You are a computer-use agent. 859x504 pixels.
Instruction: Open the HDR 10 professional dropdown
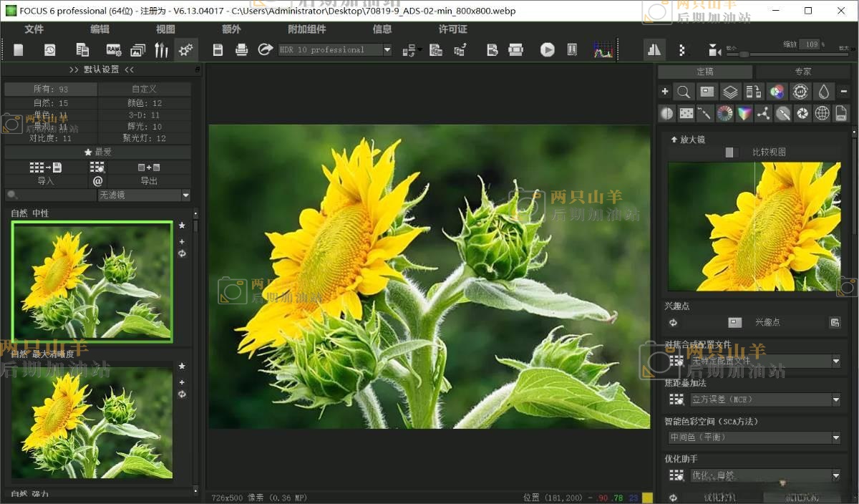pyautogui.click(x=387, y=49)
